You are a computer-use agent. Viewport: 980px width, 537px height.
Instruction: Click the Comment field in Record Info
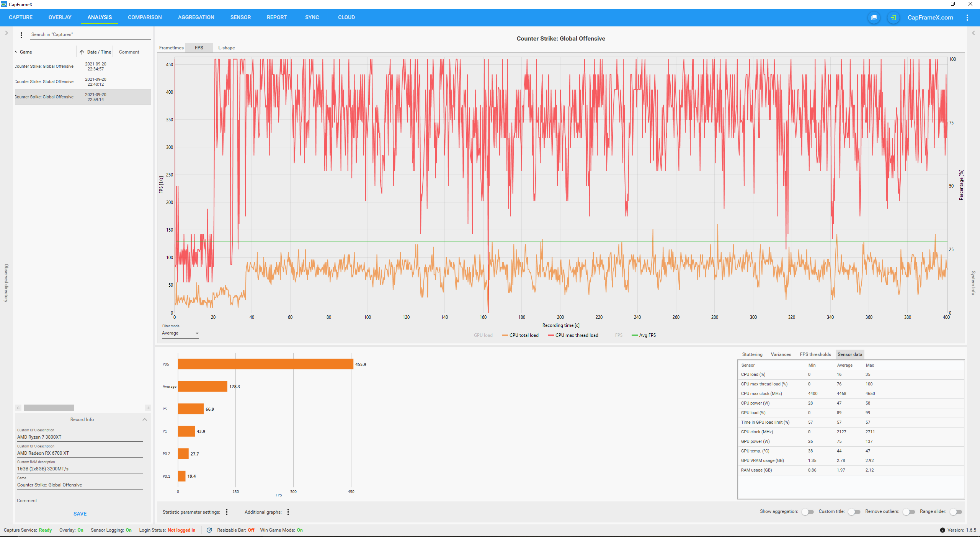(x=80, y=501)
